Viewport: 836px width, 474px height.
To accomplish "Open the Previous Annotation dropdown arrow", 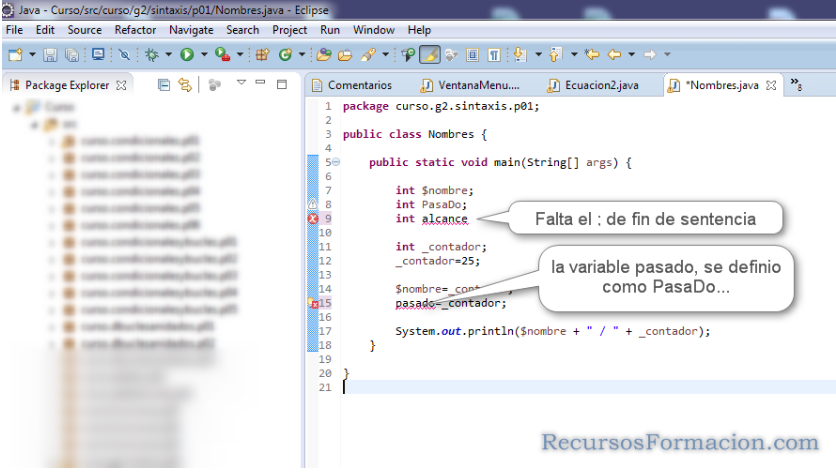I will [574, 54].
